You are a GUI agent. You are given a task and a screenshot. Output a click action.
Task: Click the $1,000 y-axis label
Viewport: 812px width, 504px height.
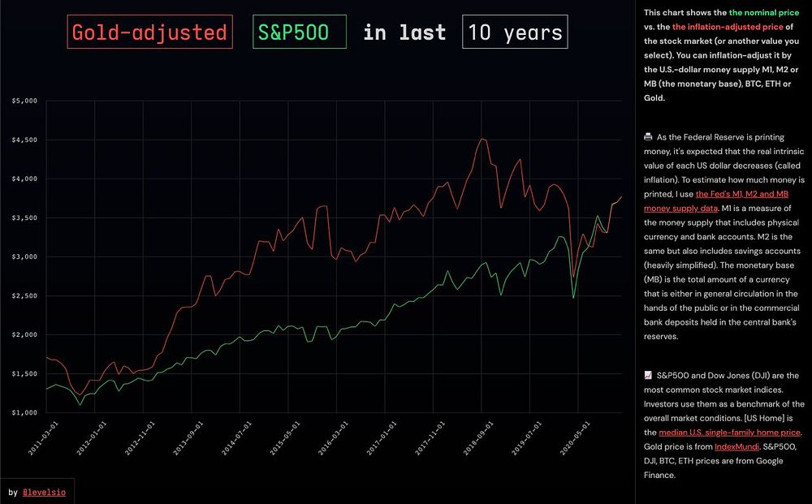click(x=24, y=412)
